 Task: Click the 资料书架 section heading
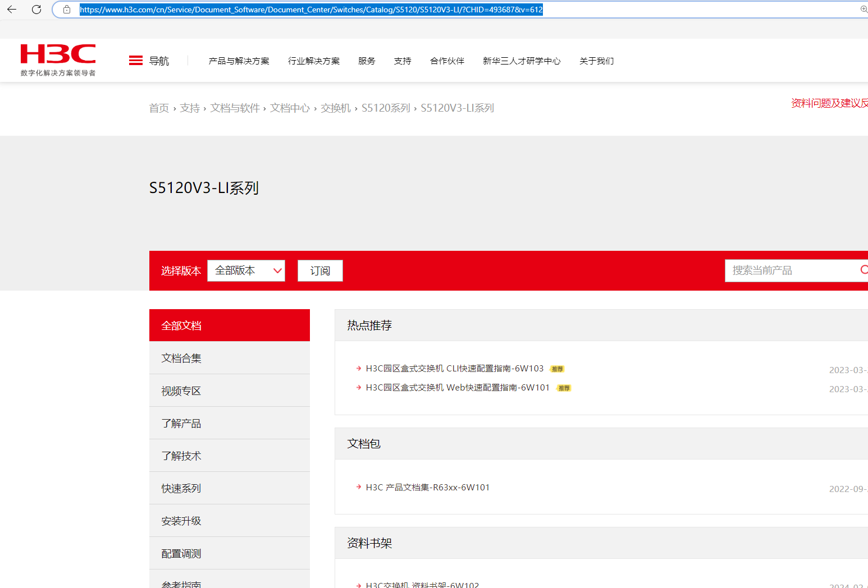pos(369,543)
